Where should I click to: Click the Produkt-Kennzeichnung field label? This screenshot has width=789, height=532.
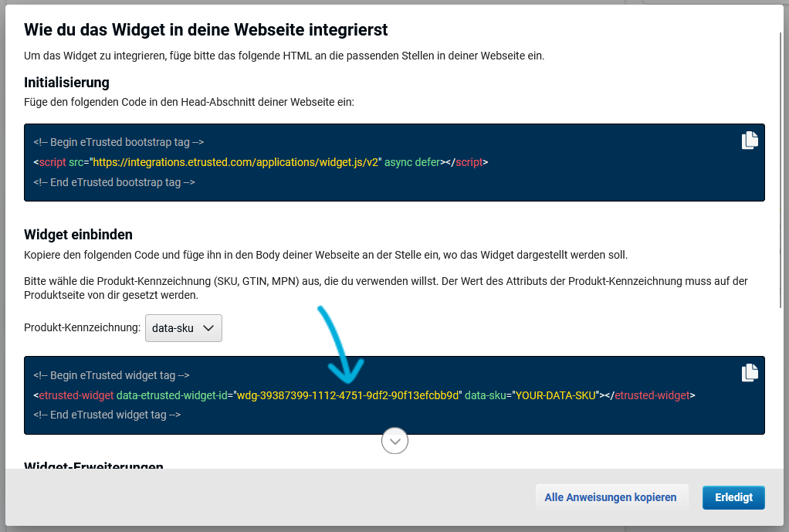82,328
